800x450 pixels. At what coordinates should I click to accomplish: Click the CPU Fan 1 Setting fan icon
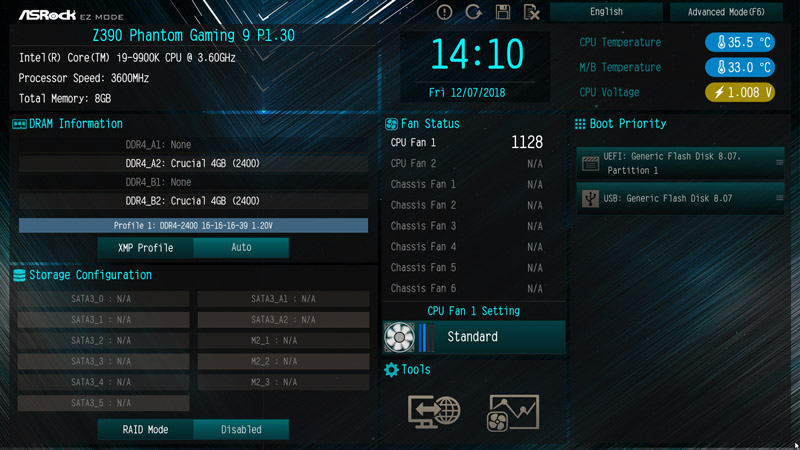399,337
